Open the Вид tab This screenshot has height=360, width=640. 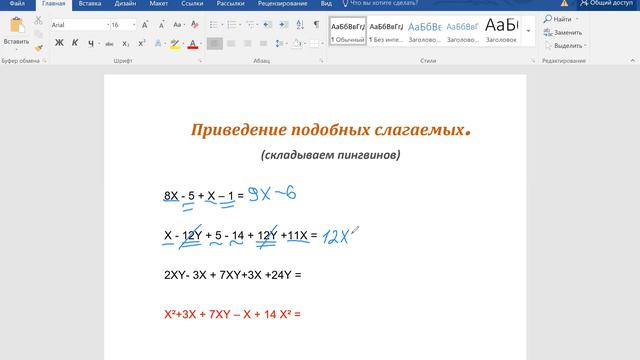point(326,3)
